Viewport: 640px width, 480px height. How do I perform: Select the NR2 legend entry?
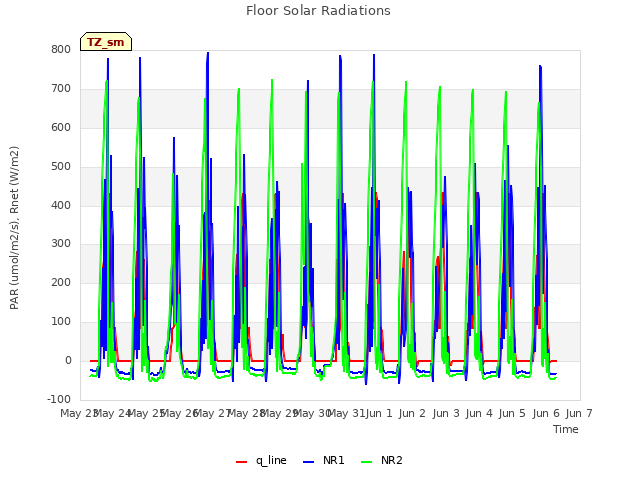(382, 460)
